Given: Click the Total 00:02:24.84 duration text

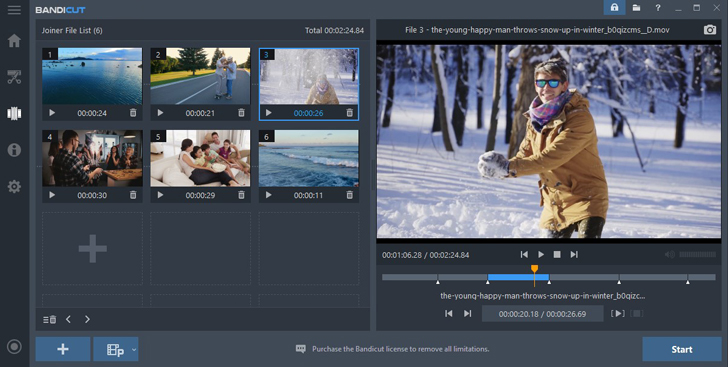Looking at the screenshot, I should point(334,30).
